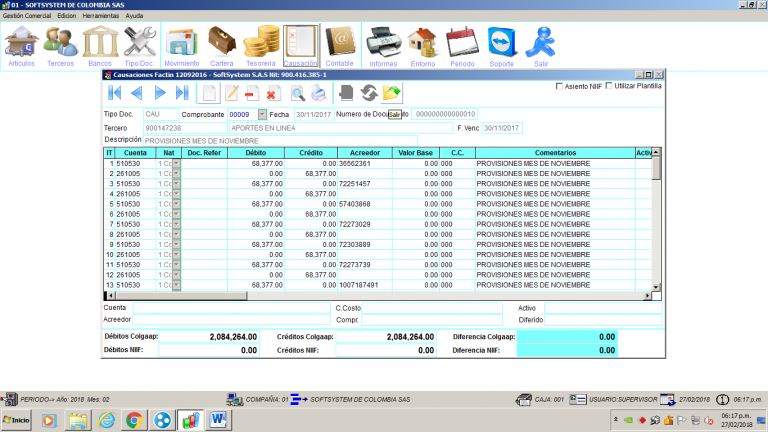Create a new blank document
The image size is (768, 432).
209,93
